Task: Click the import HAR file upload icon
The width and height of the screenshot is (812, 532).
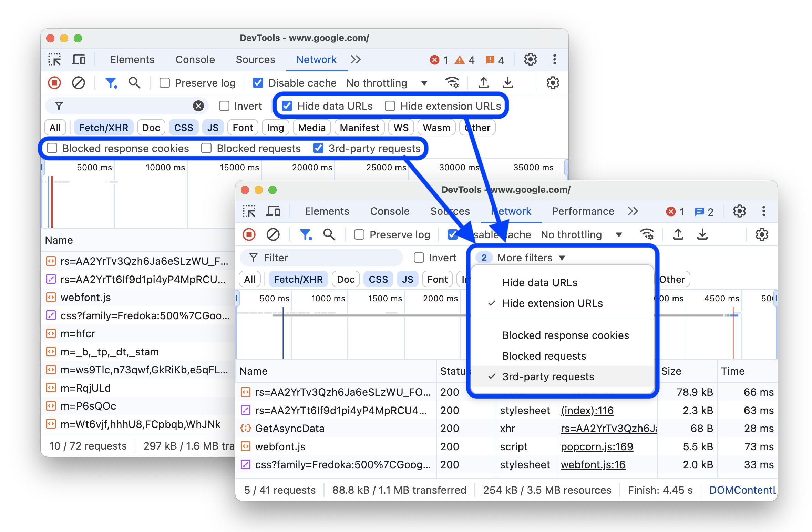Action: (486, 82)
